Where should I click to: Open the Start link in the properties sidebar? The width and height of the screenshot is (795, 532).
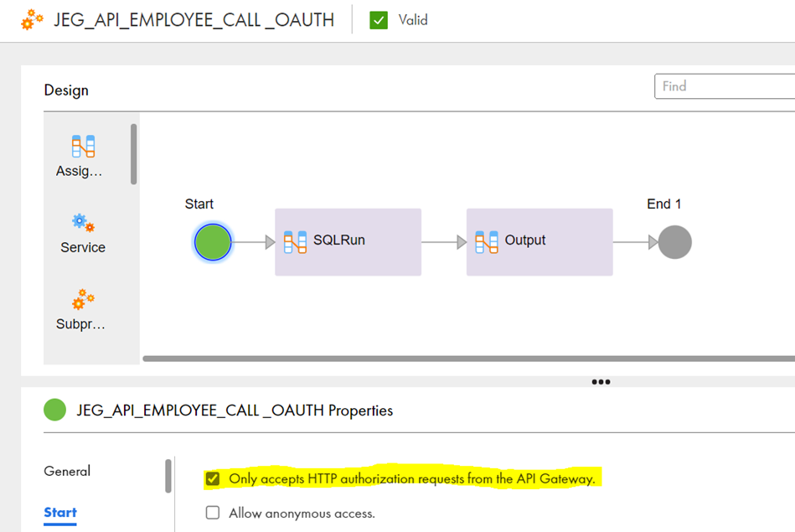[59, 513]
